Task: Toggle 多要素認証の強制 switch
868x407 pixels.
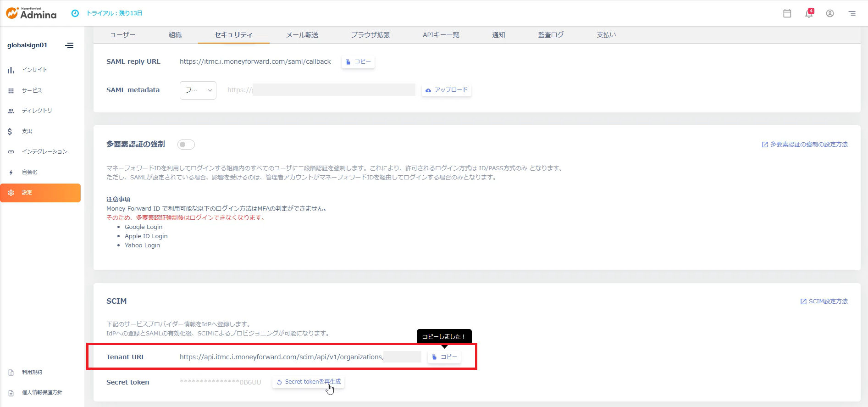Action: (x=186, y=145)
